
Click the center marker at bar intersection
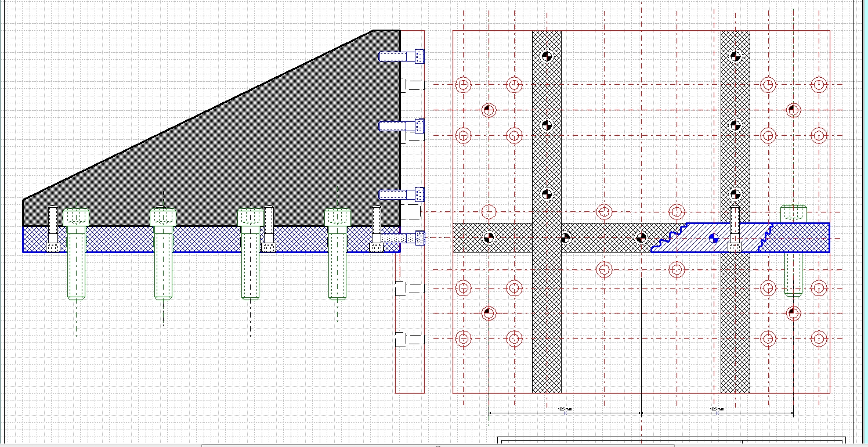565,237
